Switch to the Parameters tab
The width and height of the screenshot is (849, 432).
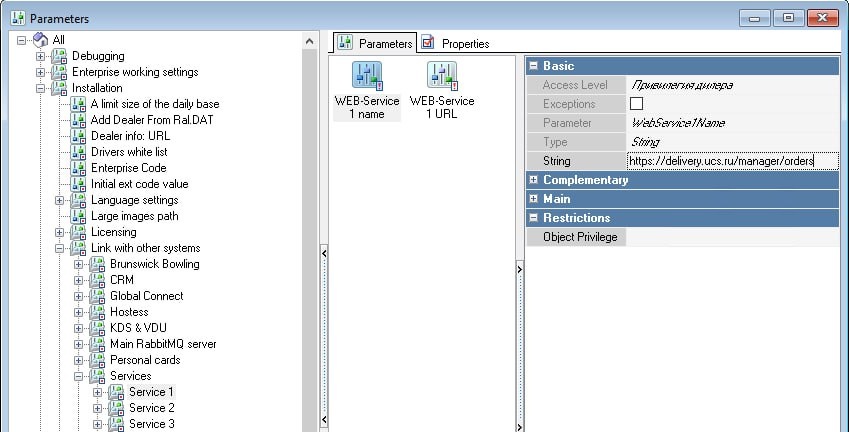pyautogui.click(x=375, y=43)
